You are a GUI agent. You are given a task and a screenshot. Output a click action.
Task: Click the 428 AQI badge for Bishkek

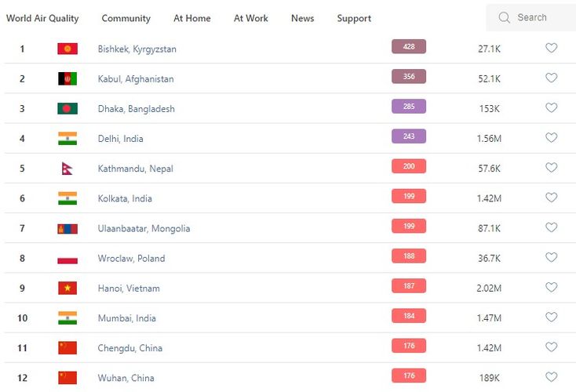(x=408, y=46)
